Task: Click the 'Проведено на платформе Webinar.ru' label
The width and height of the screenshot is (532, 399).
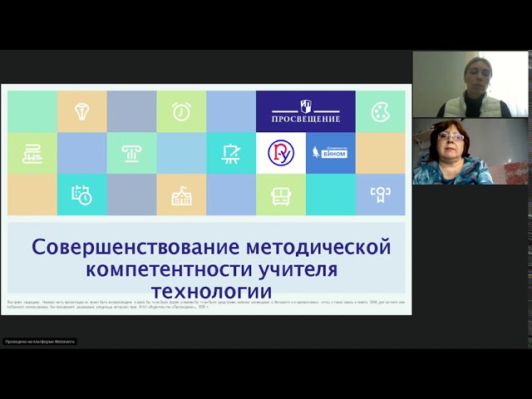Action: click(40, 342)
